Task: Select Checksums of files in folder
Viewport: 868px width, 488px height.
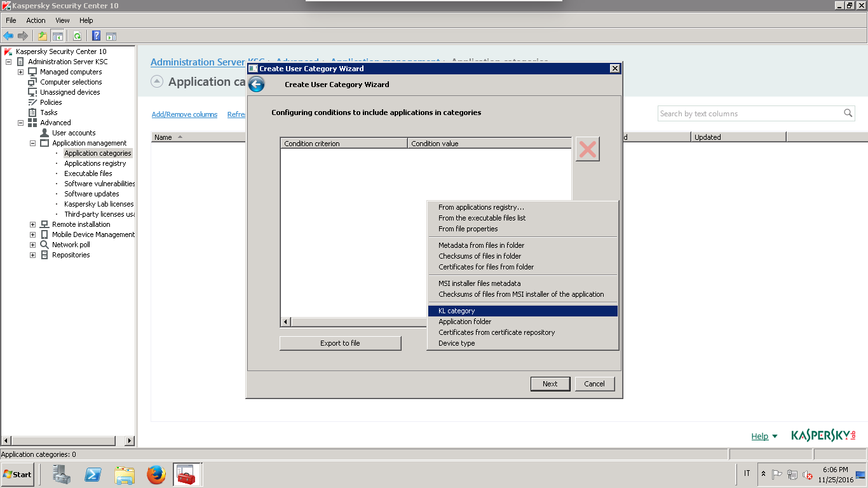Action: [x=523, y=256]
